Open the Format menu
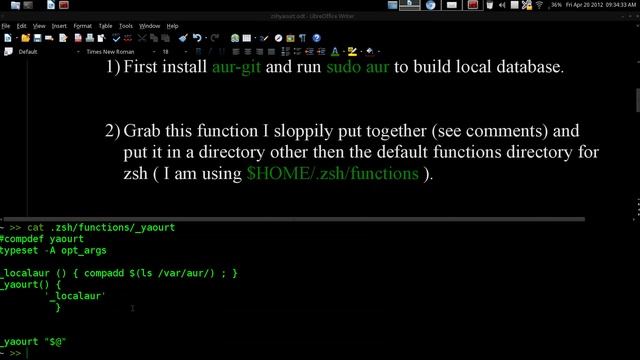Screen dimensions: 640x360 point(82,26)
